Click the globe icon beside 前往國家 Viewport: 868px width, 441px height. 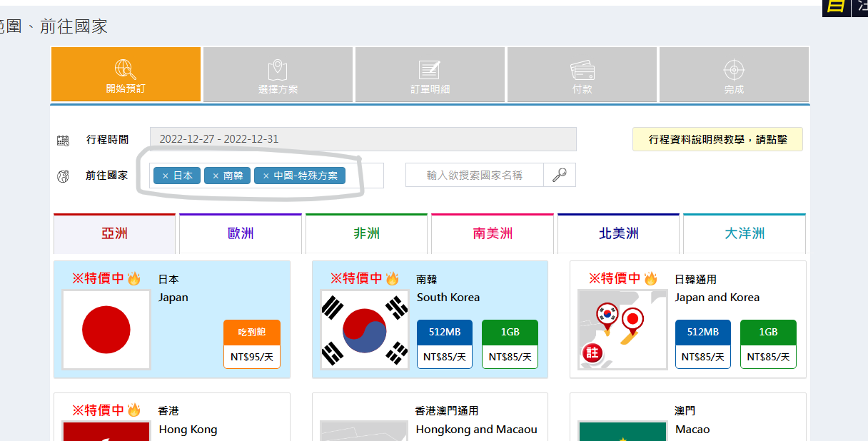[63, 176]
